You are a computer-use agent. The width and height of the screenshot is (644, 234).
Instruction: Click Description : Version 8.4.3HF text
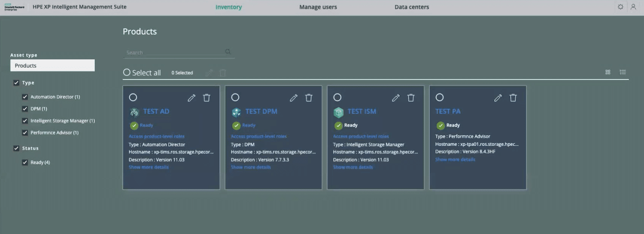click(x=465, y=152)
